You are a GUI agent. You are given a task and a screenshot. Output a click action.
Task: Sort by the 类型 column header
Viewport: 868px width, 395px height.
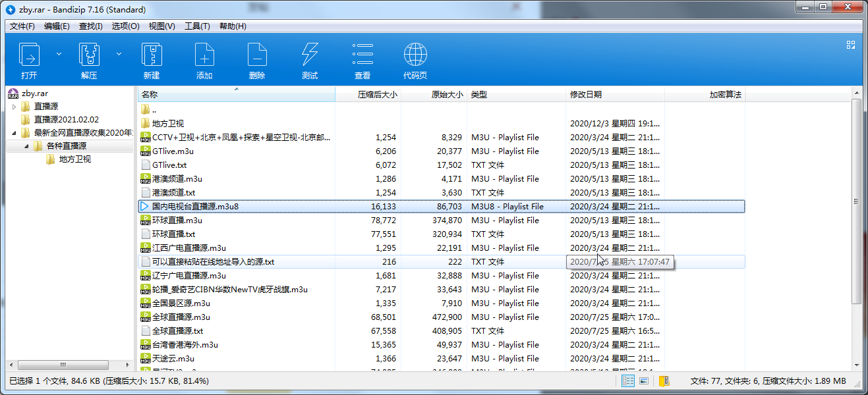tap(516, 95)
